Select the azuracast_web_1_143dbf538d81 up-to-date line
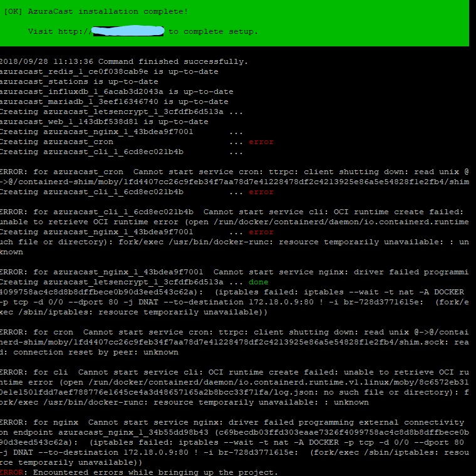Viewport: 476px width, 476px height. coord(104,122)
